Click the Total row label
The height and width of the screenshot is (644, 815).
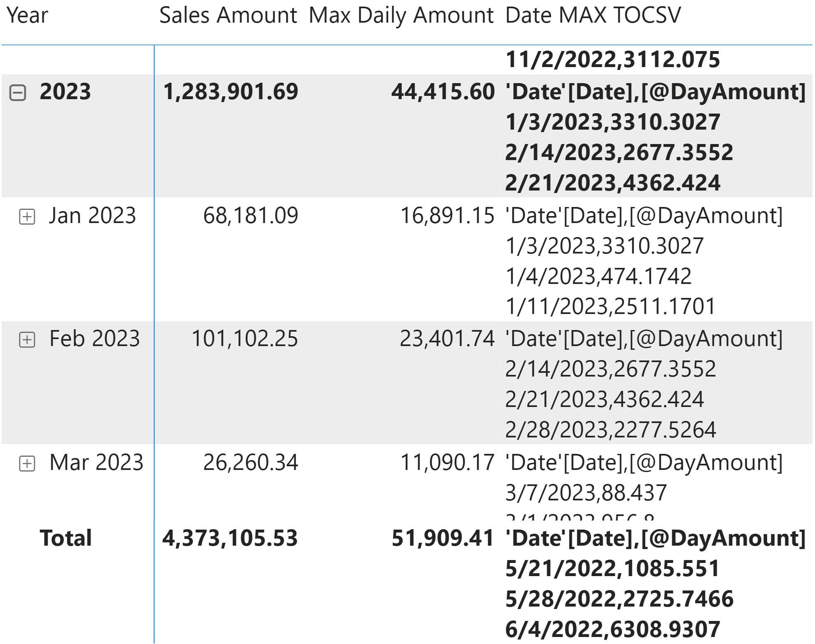click(x=65, y=538)
